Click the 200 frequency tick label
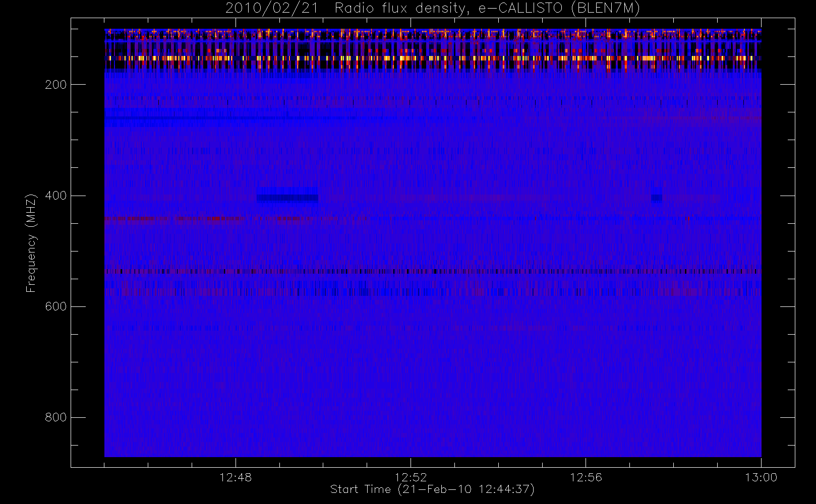 [x=56, y=85]
